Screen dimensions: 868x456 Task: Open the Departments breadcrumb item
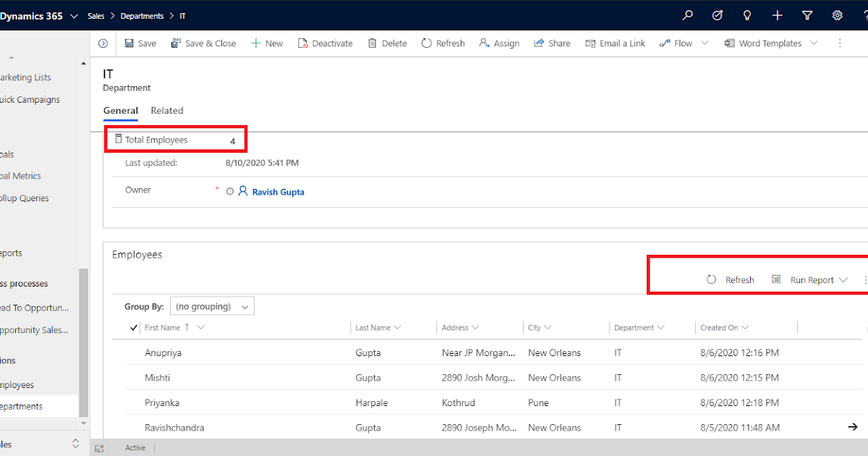pyautogui.click(x=141, y=15)
